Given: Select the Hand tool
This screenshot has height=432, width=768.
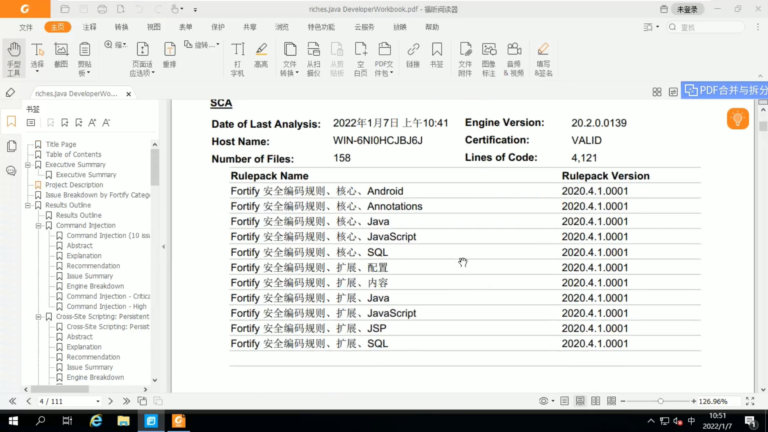Looking at the screenshot, I should click(x=14, y=59).
